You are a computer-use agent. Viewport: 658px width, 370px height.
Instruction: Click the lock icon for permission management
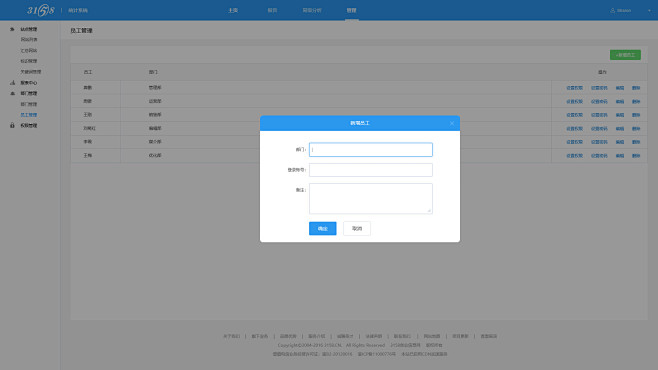12,125
